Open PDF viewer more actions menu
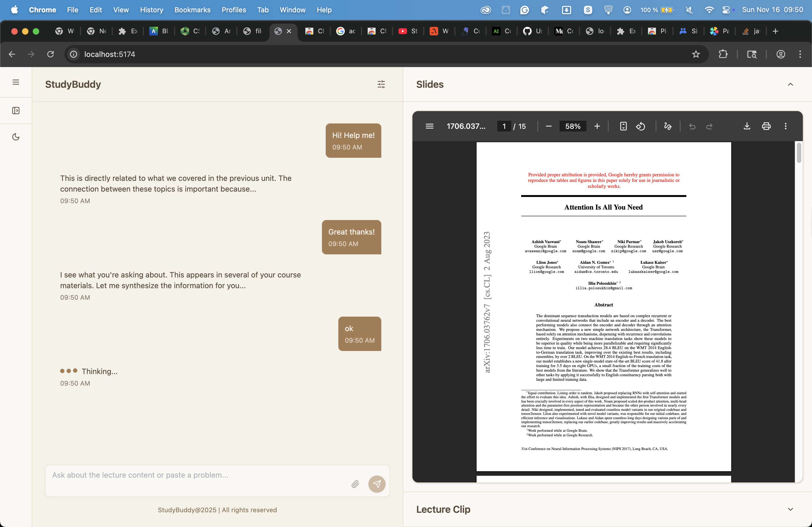This screenshot has width=812, height=527. click(x=785, y=126)
